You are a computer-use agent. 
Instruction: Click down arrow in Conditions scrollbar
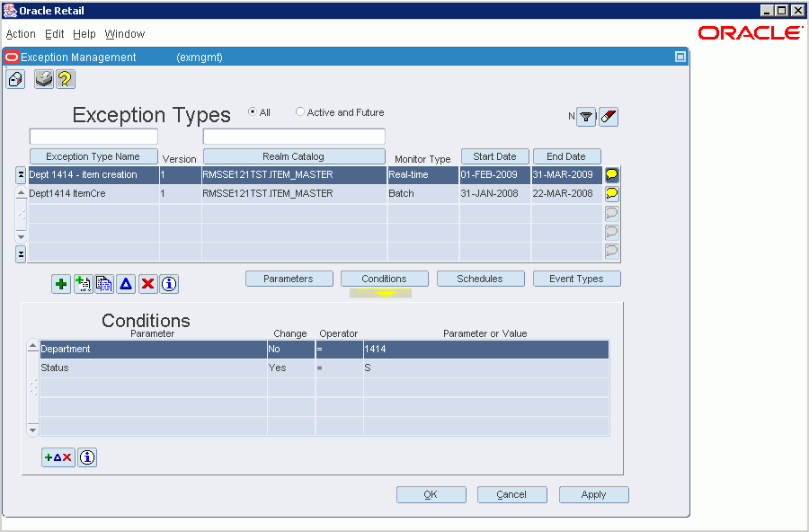32,430
